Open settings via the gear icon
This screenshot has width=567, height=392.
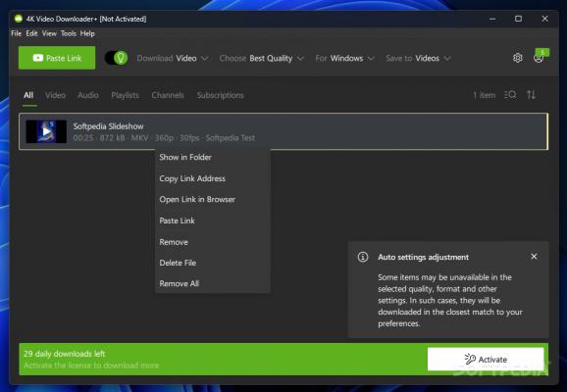click(517, 58)
